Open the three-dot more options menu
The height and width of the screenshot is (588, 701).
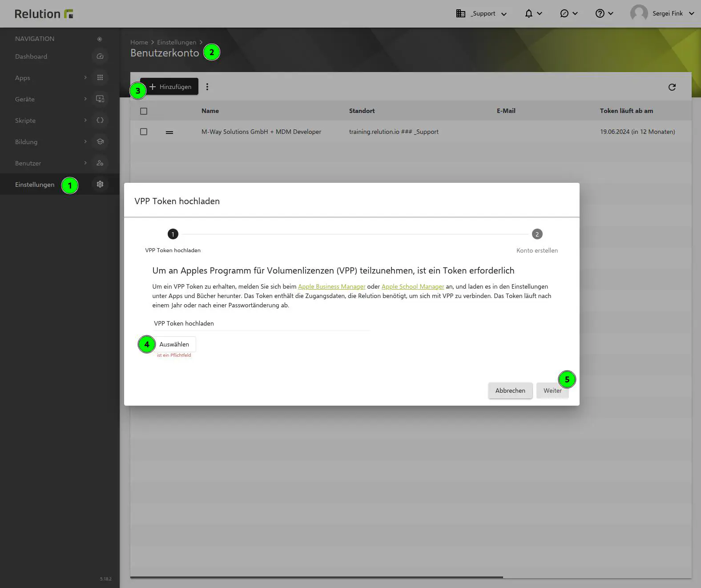pos(207,87)
